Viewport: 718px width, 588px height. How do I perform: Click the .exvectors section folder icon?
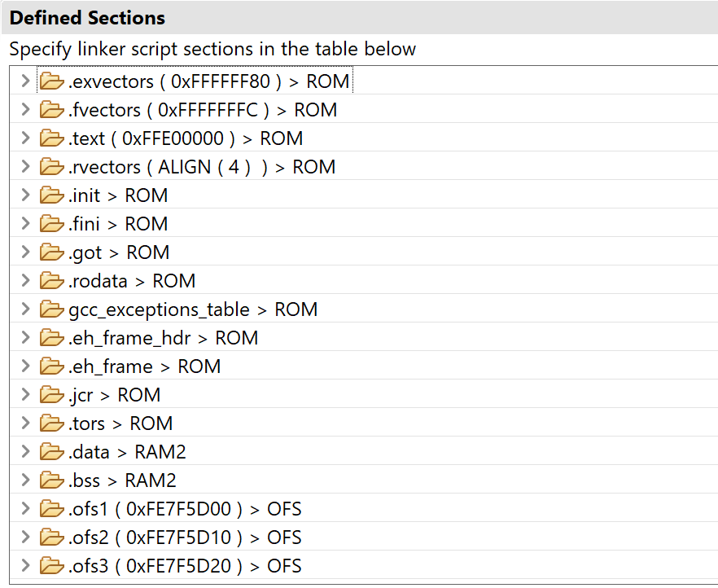[x=51, y=81]
